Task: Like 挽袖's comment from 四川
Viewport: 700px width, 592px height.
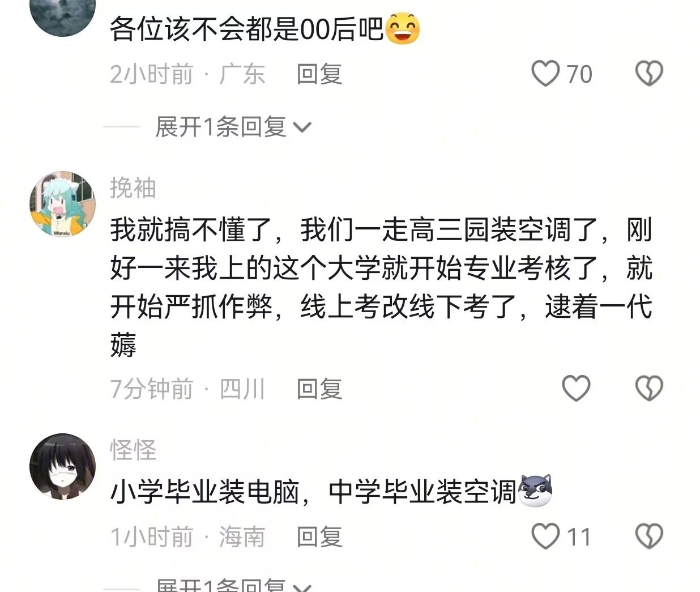Action: 576,389
